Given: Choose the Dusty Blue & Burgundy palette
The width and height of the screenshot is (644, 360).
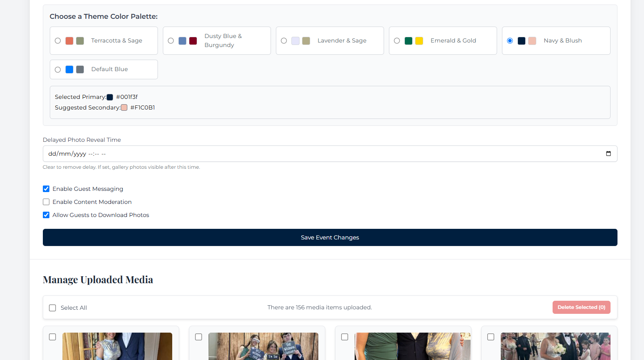Looking at the screenshot, I should tap(171, 41).
